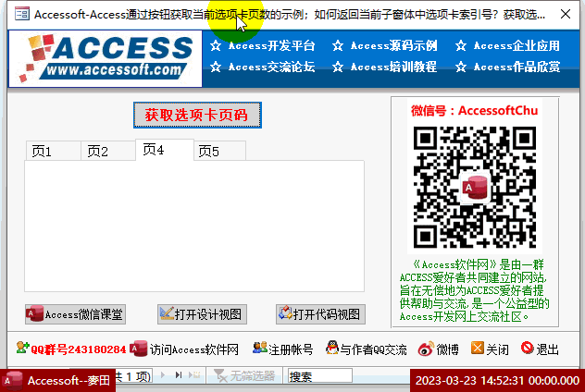585x392 pixels.
Task: Go to the last record
Action: tap(179, 374)
